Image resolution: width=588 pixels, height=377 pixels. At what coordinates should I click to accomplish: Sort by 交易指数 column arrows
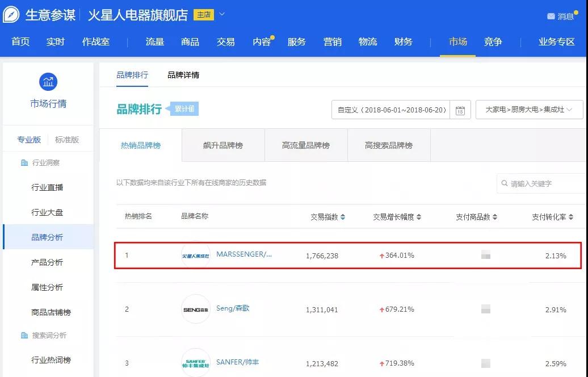[x=343, y=217]
